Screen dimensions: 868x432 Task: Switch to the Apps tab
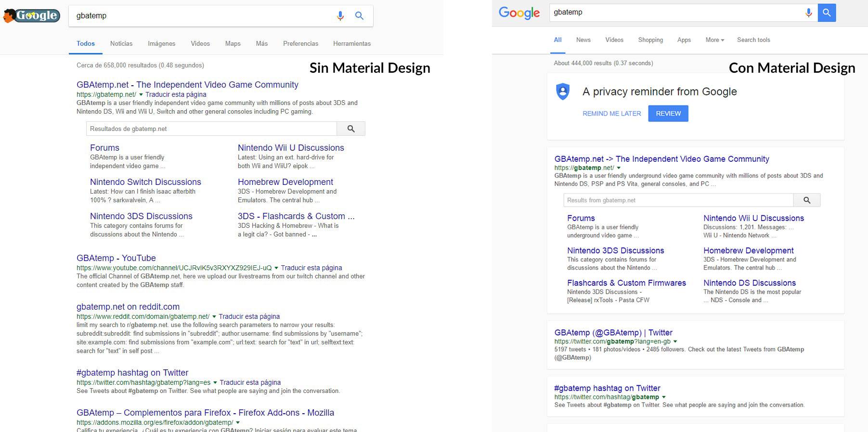pos(684,40)
